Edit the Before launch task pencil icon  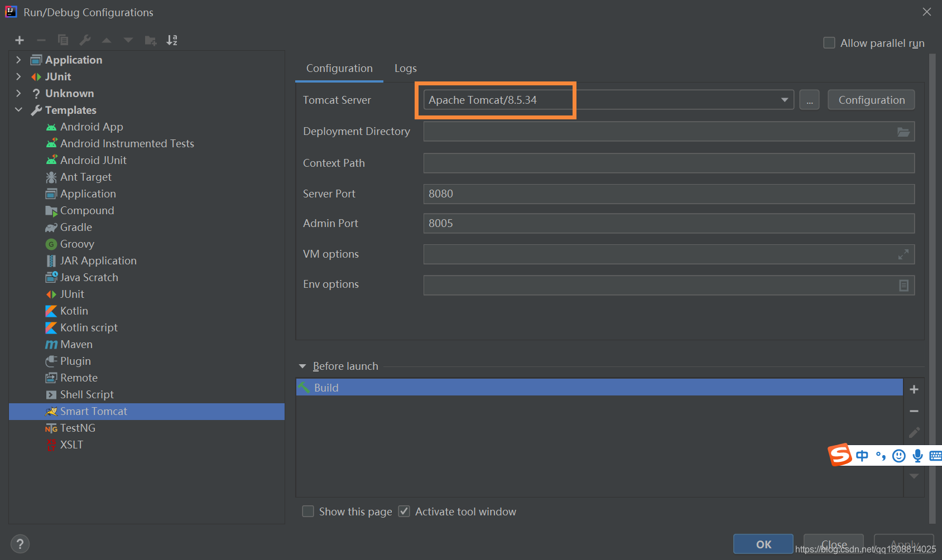pyautogui.click(x=914, y=433)
